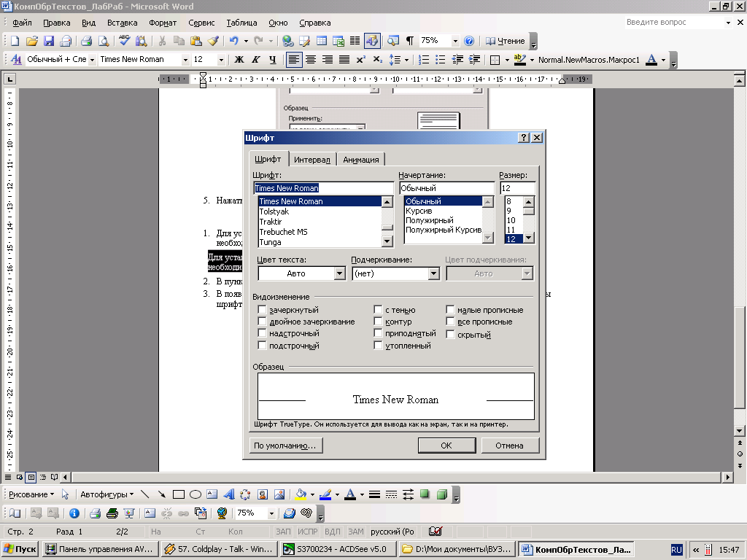Image resolution: width=747 pixels, height=560 pixels.
Task: Open the Файл menu
Action: 22,23
